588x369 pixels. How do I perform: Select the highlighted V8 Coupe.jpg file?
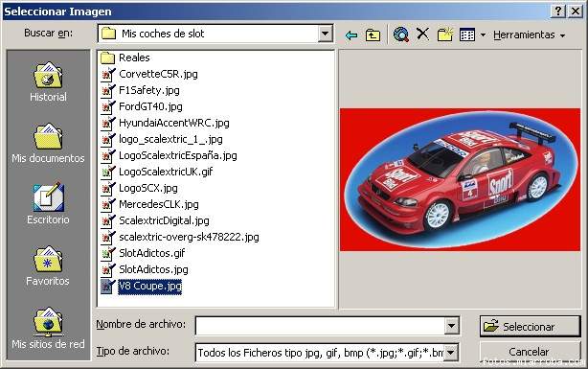click(x=150, y=287)
